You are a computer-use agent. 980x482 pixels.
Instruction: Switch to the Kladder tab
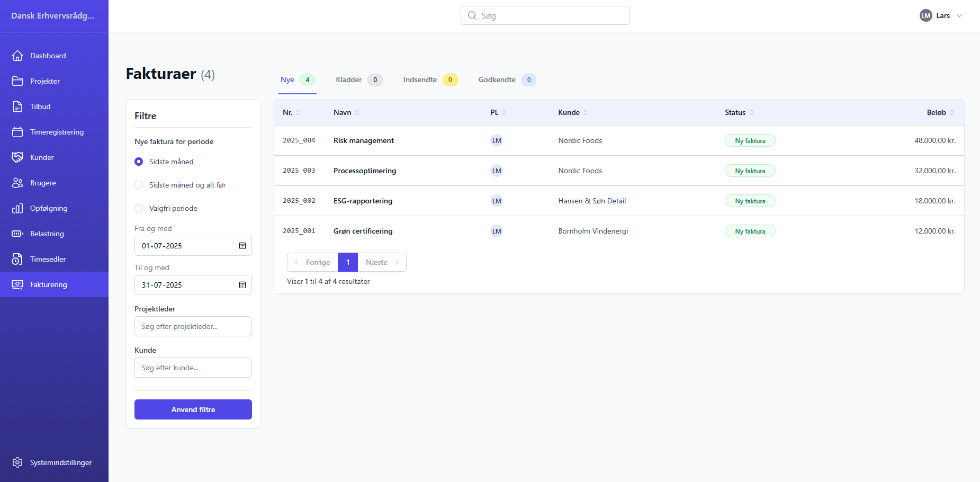coord(359,80)
